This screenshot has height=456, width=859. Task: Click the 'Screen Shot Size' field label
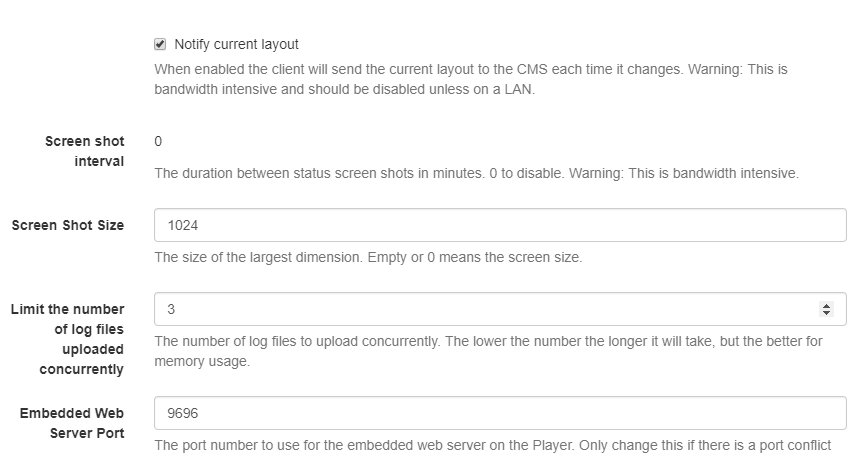(x=68, y=225)
